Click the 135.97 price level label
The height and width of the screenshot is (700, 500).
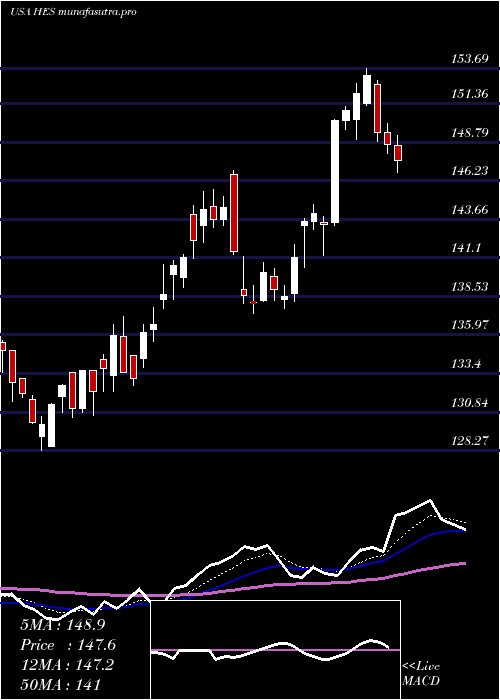click(470, 325)
